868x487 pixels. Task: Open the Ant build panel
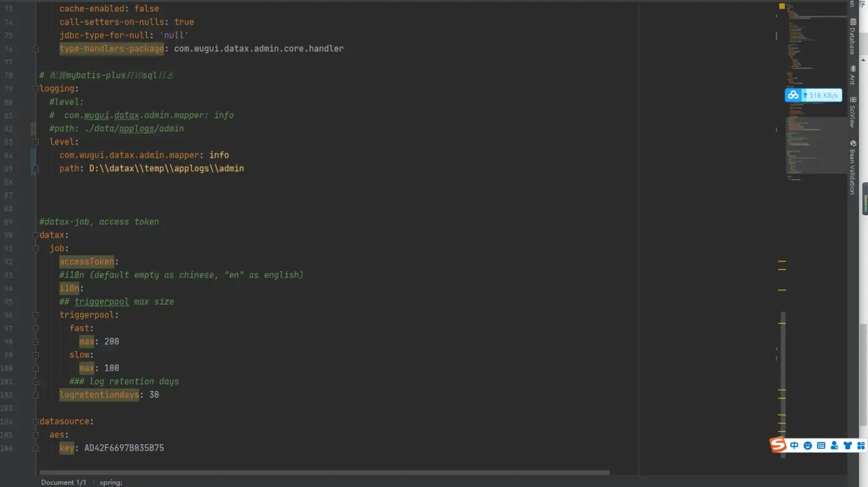[853, 74]
